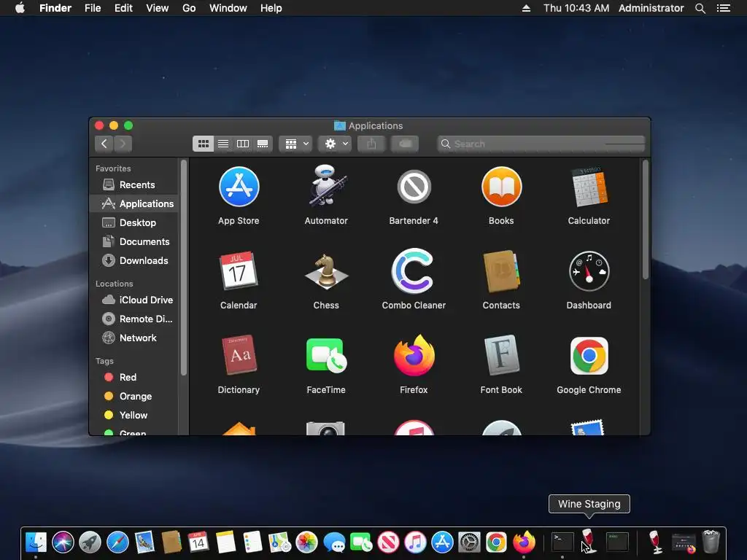The height and width of the screenshot is (560, 747).
Task: Open iTunes from the Dock
Action: (415, 542)
